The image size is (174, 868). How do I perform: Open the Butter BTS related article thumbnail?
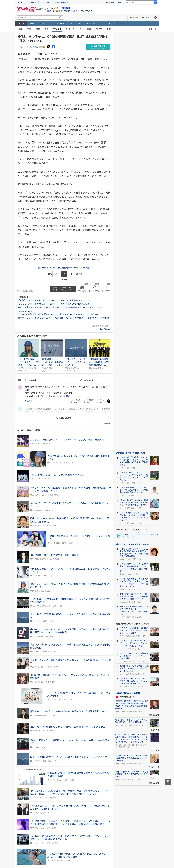point(100,348)
